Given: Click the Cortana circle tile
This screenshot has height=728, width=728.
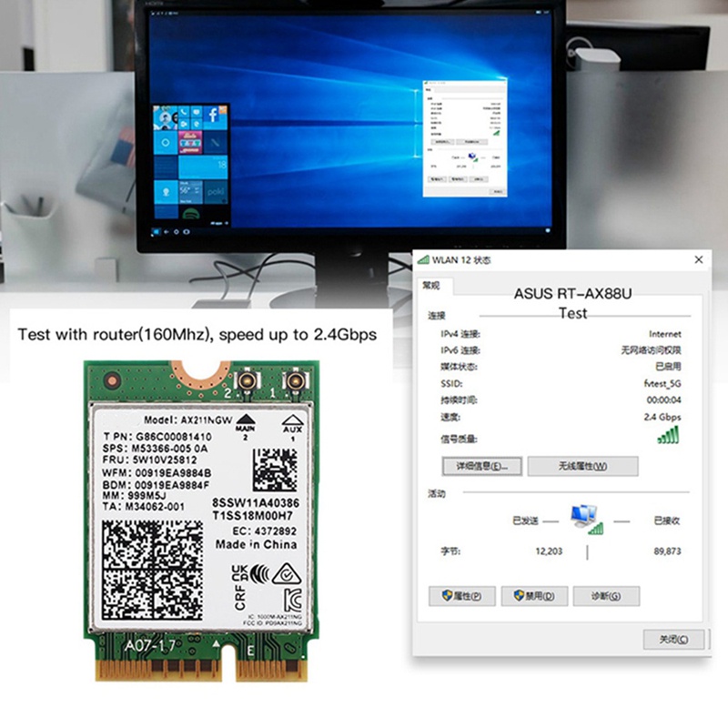Looking at the screenshot, I should tap(165, 142).
